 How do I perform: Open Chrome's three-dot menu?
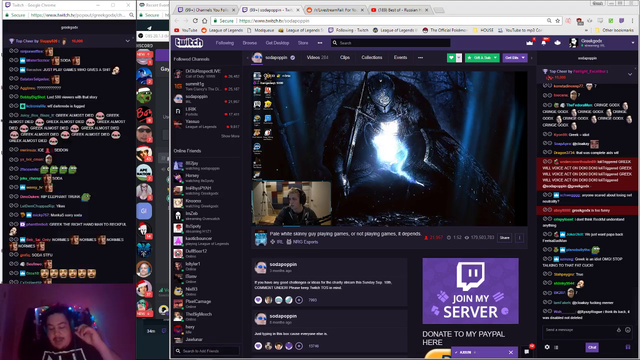tap(633, 20)
